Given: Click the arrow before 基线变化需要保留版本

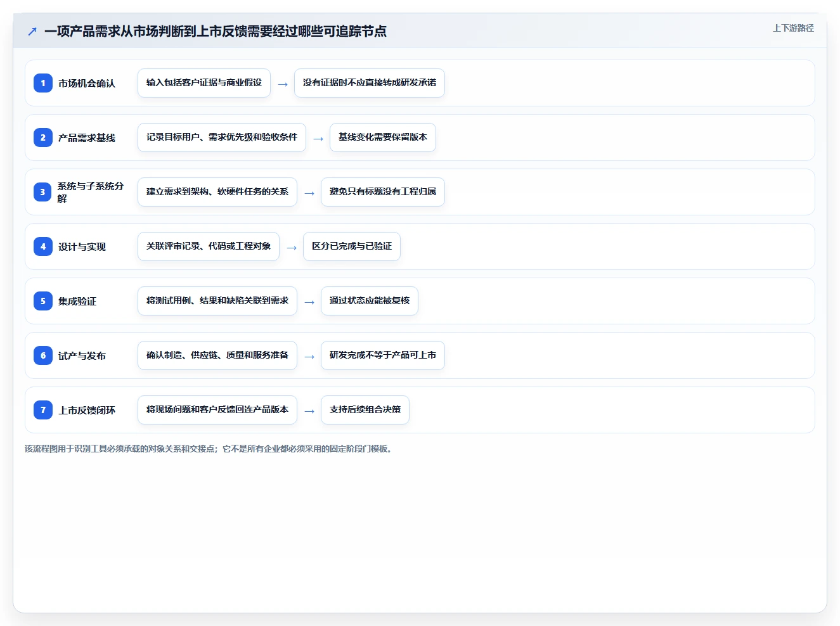Looking at the screenshot, I should click(x=318, y=139).
